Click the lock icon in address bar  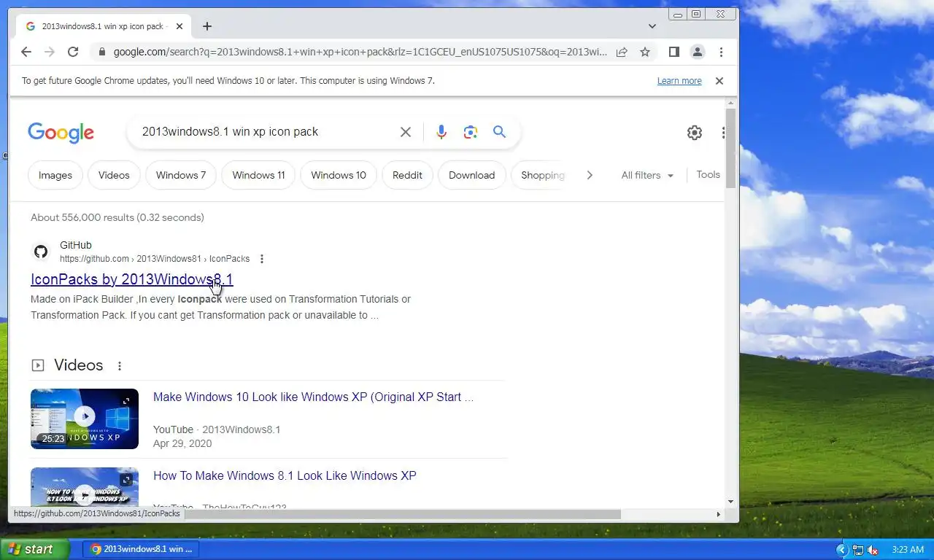[x=101, y=52]
